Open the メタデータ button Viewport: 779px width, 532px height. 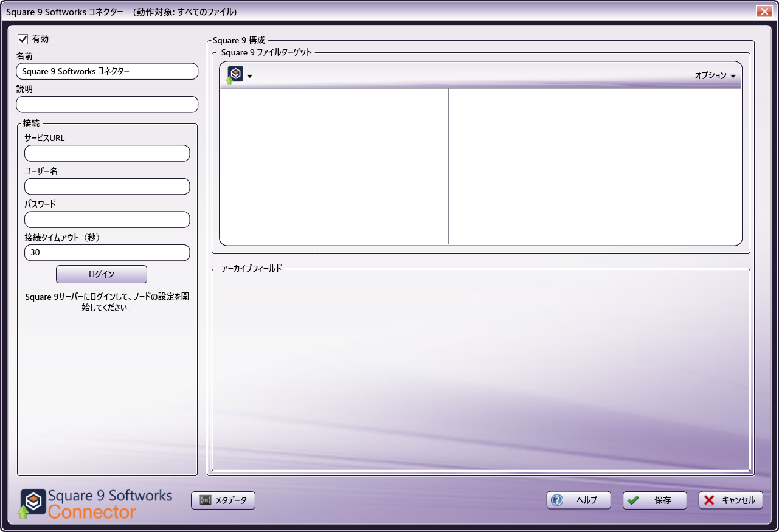223,500
